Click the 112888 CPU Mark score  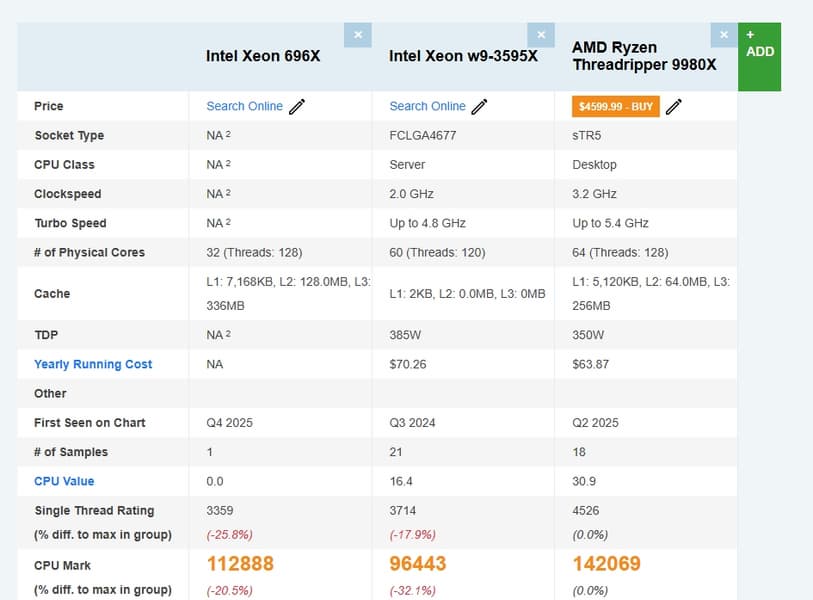240,564
